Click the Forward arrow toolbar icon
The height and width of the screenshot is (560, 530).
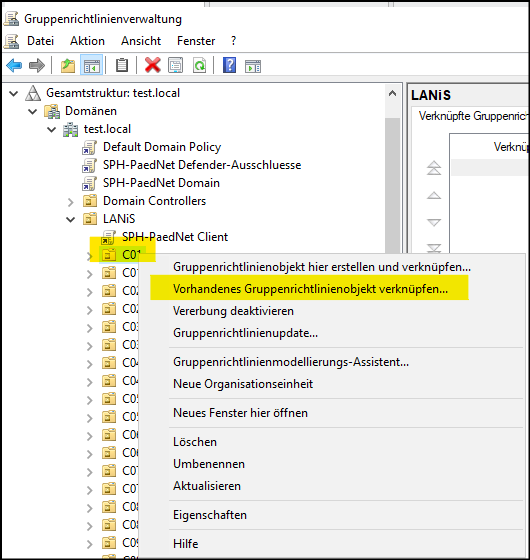tap(37, 65)
